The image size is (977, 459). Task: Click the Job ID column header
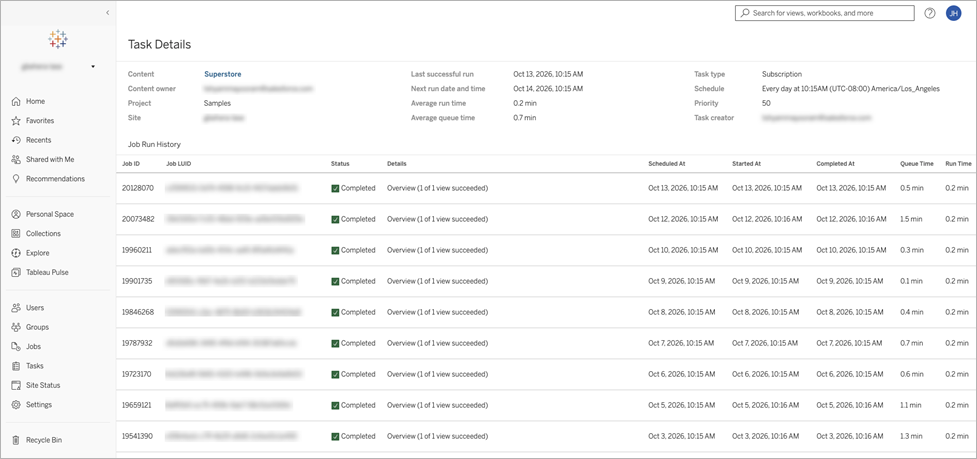click(x=131, y=164)
